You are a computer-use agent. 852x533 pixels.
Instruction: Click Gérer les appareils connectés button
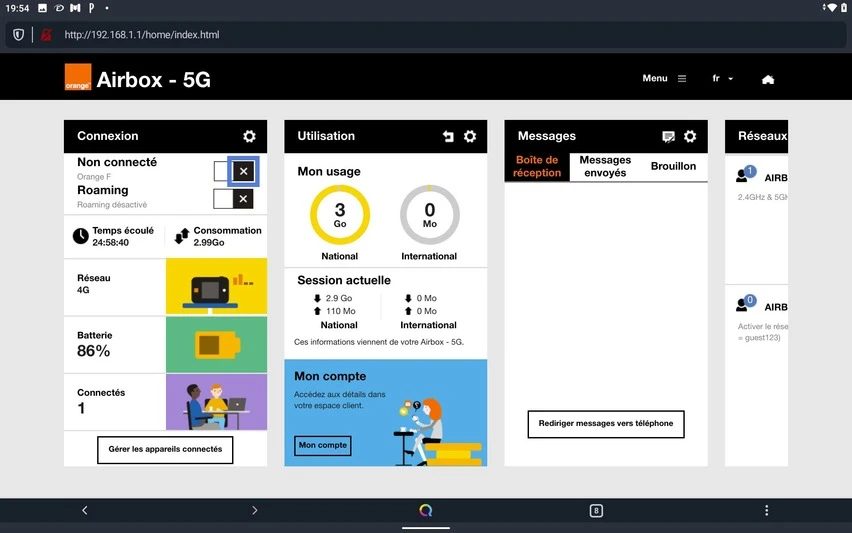pyautogui.click(x=165, y=449)
